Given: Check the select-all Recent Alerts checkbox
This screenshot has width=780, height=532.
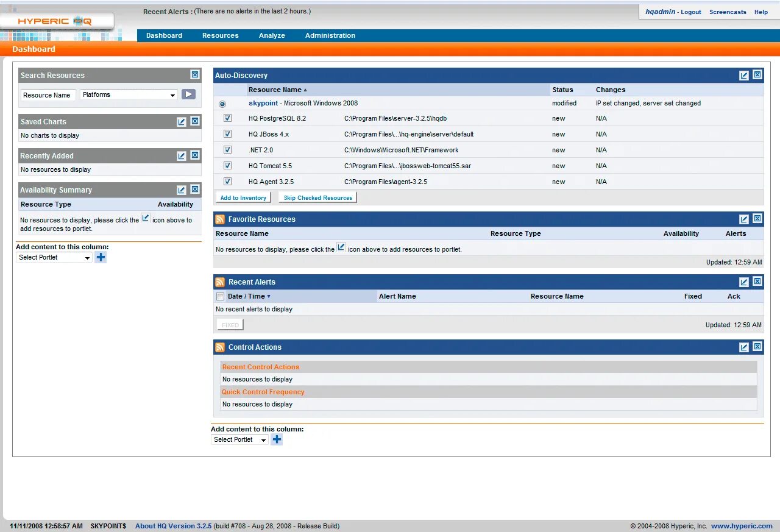Looking at the screenshot, I should (221, 297).
